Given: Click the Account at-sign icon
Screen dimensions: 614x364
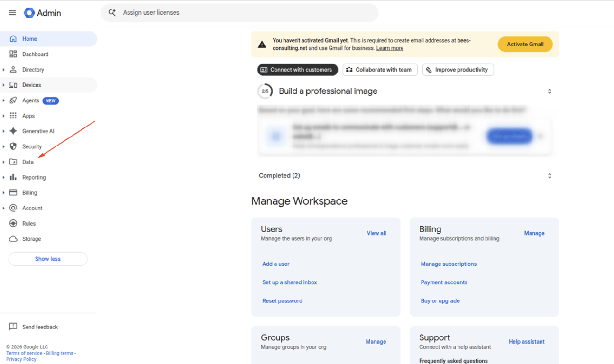Looking at the screenshot, I should [13, 208].
